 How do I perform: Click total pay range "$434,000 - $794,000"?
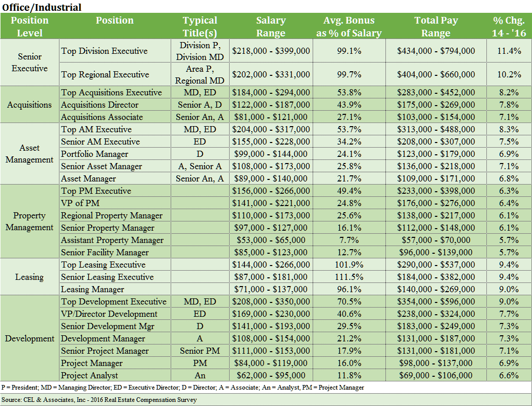click(x=436, y=51)
